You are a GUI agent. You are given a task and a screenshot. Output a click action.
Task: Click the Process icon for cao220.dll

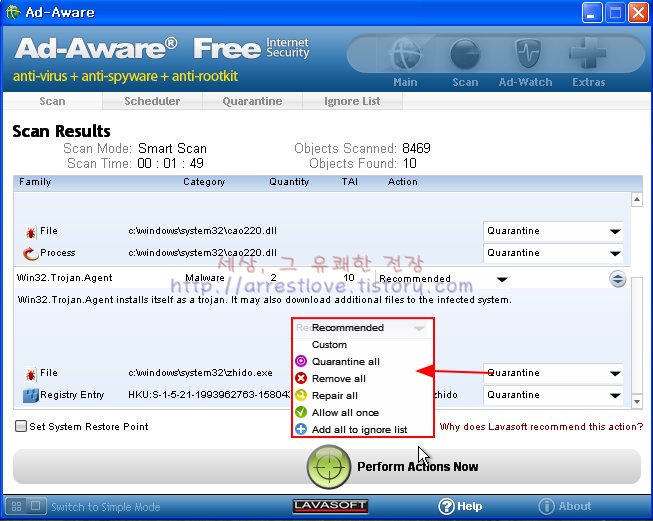coord(30,253)
